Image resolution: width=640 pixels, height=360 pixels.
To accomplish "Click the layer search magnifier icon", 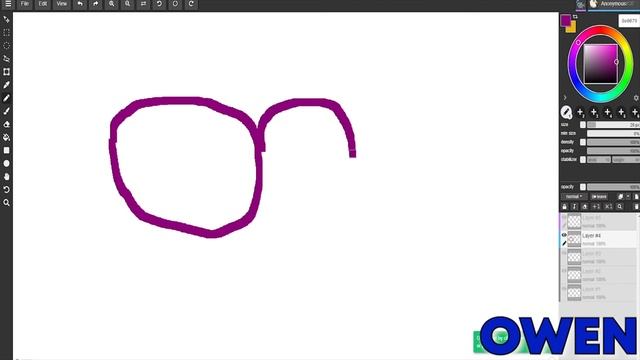I will (620, 207).
